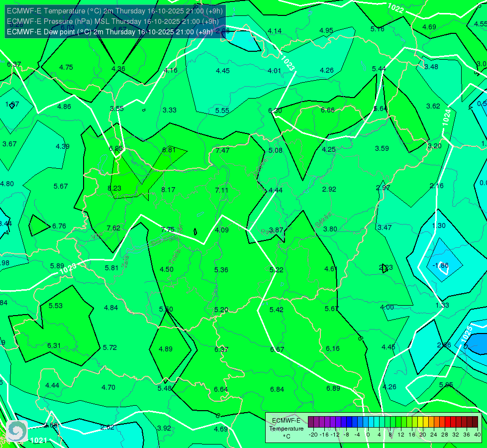This screenshot has width=487, height=448.
Task: Click the 2.16 dew point value
Action: [437, 186]
